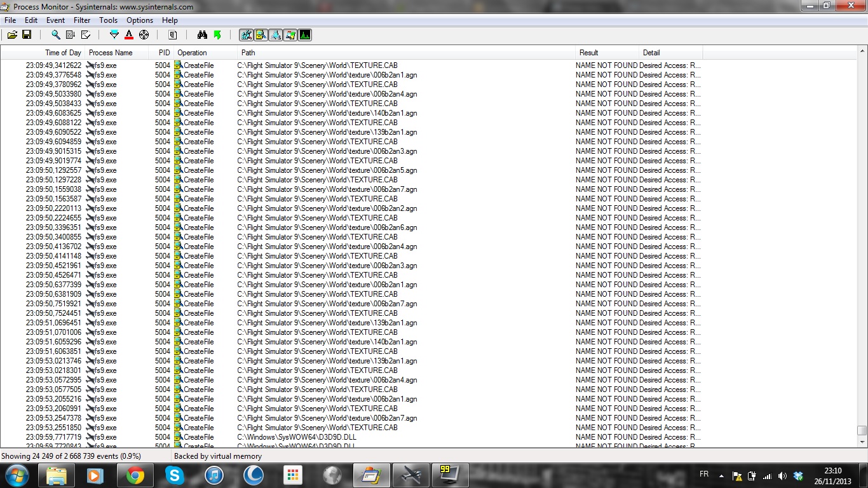Open the Tools menu
The height and width of the screenshot is (488, 868).
109,20
